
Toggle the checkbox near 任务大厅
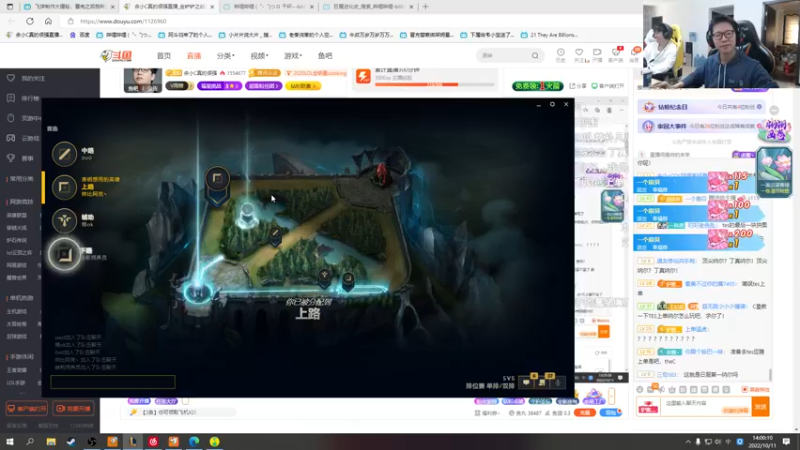tap(185, 402)
